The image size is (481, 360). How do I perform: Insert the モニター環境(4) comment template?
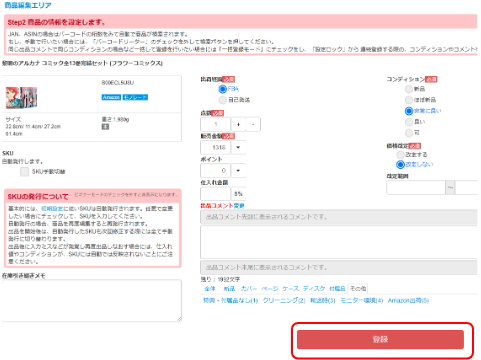pyautogui.click(x=362, y=301)
